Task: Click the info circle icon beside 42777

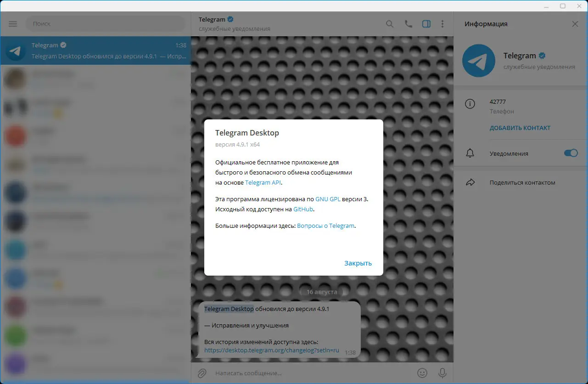Action: 470,104
